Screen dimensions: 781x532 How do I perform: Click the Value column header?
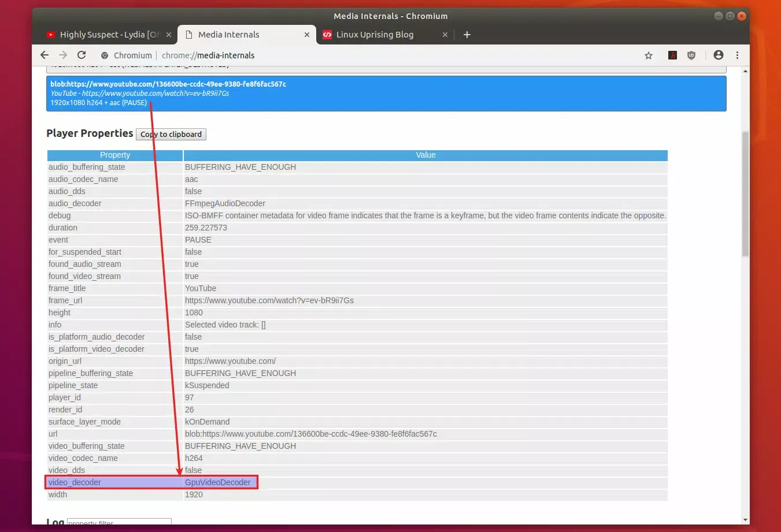(x=425, y=155)
